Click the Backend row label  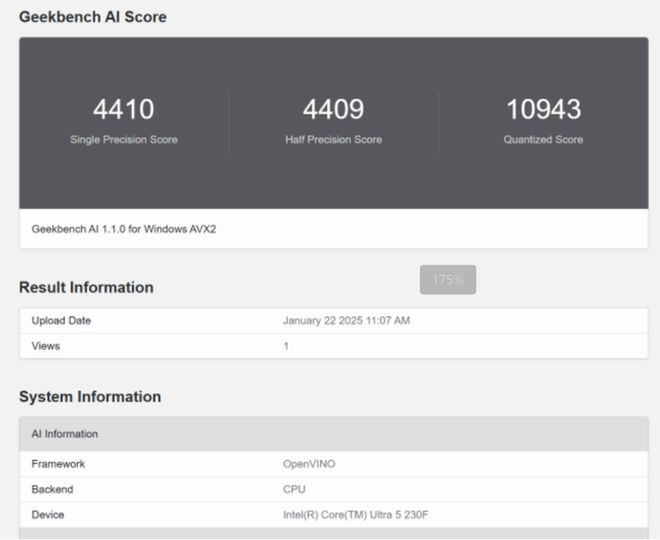pyautogui.click(x=52, y=490)
